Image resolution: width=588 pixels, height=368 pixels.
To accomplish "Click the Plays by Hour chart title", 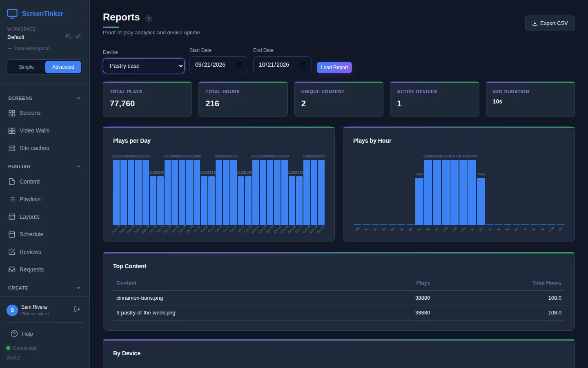I will pos(372,141).
